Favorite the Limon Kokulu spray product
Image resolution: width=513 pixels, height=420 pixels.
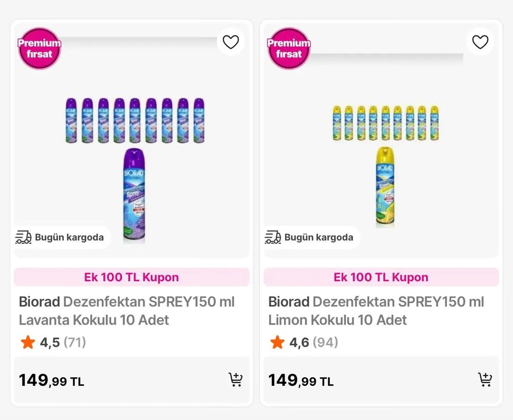tap(480, 42)
